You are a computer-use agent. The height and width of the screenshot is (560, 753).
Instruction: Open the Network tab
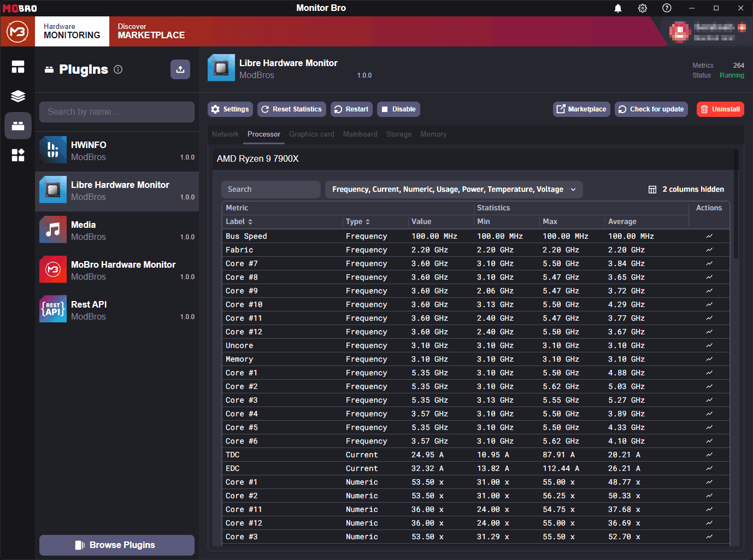pos(225,134)
